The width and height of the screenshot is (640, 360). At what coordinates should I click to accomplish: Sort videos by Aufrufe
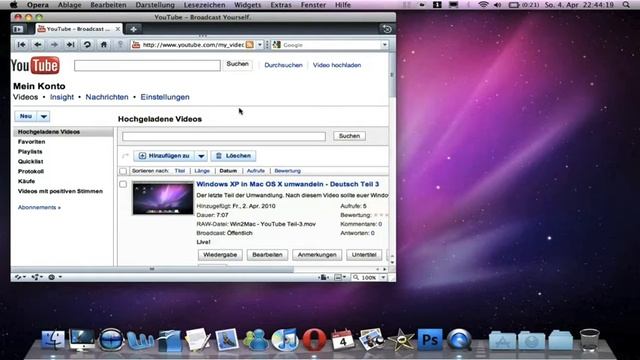tap(256, 171)
